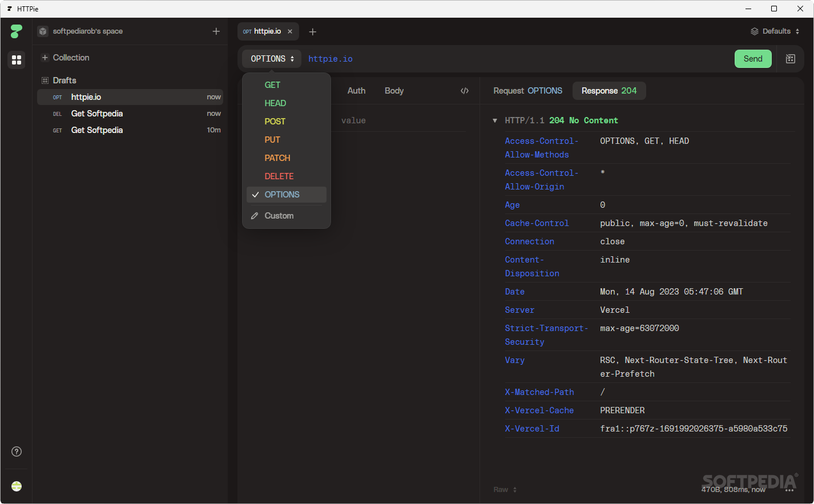The image size is (814, 504).
Task: Open the help question mark icon
Action: tap(17, 451)
